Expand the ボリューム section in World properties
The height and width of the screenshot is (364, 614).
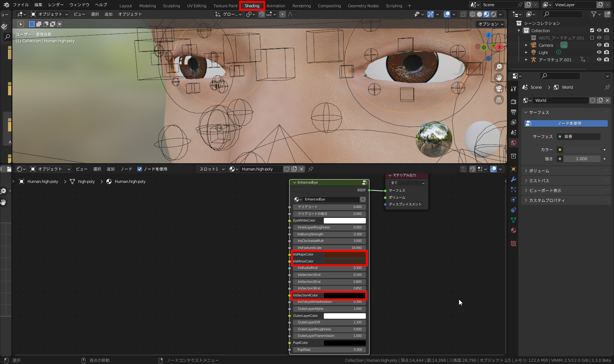pyautogui.click(x=541, y=170)
